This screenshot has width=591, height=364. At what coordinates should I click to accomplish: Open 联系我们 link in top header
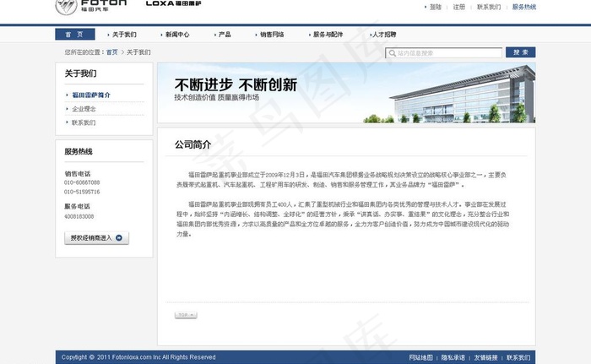coord(489,7)
